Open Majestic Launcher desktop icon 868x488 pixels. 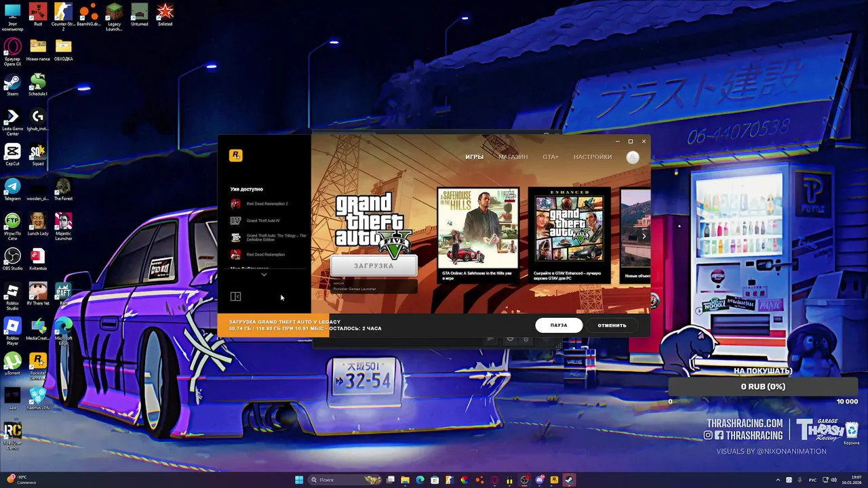pos(63,227)
